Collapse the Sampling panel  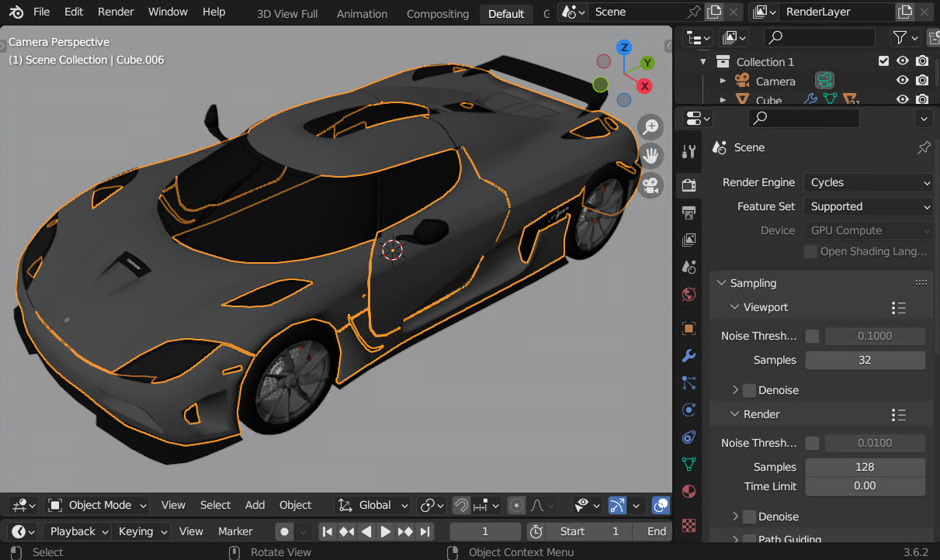click(721, 283)
